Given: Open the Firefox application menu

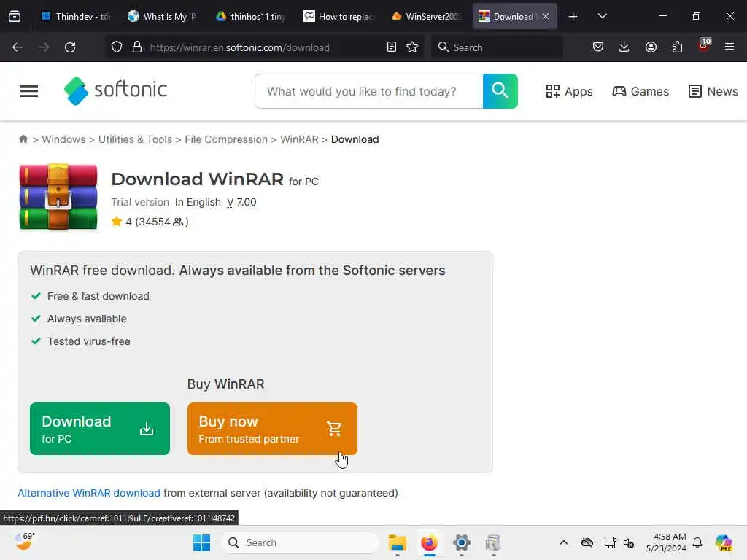Looking at the screenshot, I should pos(729,47).
